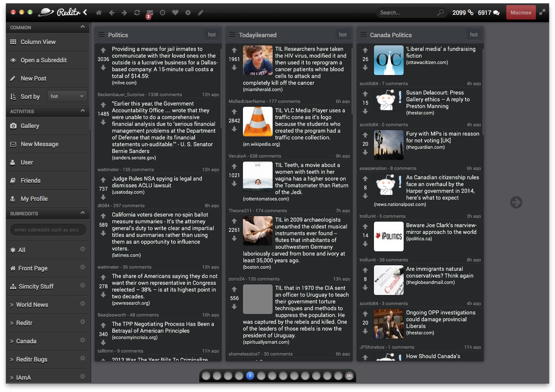555x392 pixels.
Task: Click the Home icon in top toolbar
Action: [99, 13]
